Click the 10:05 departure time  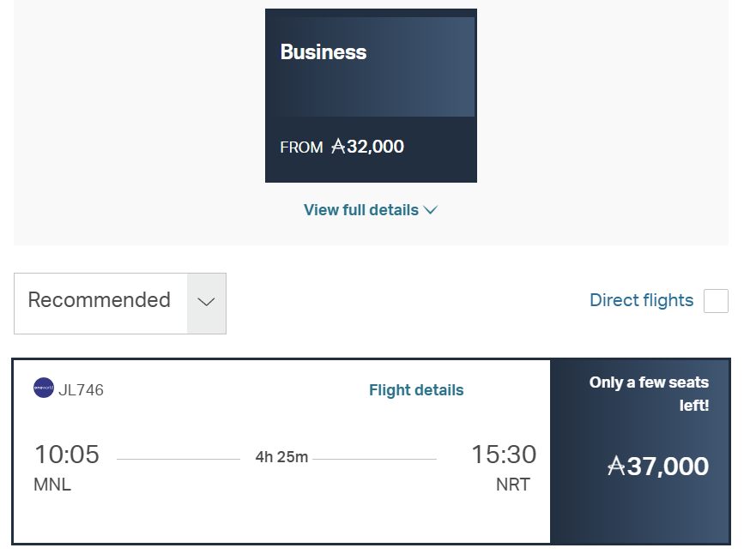pos(67,455)
